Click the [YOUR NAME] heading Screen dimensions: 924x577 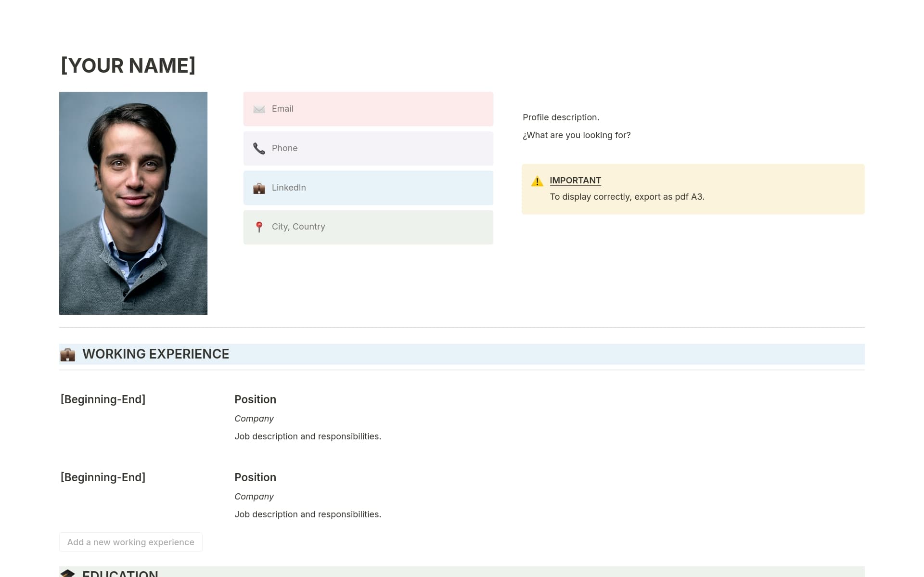click(x=128, y=65)
